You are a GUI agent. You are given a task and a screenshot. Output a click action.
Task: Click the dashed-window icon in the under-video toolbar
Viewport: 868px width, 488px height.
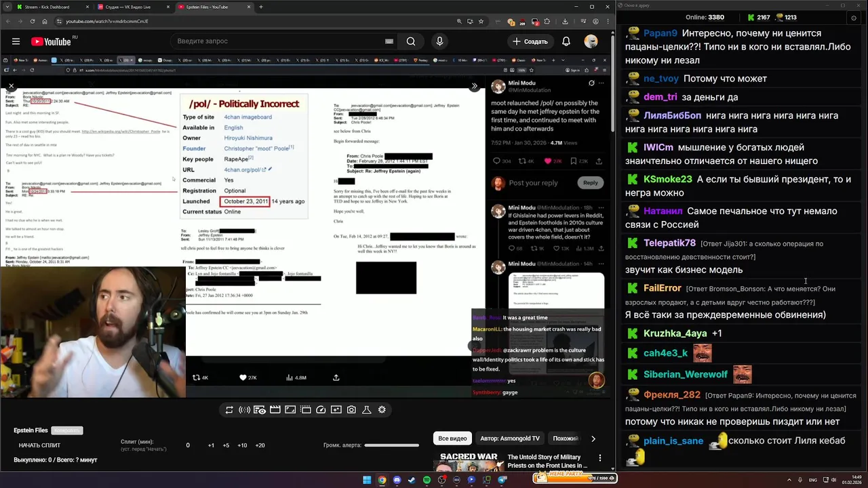[306, 410]
